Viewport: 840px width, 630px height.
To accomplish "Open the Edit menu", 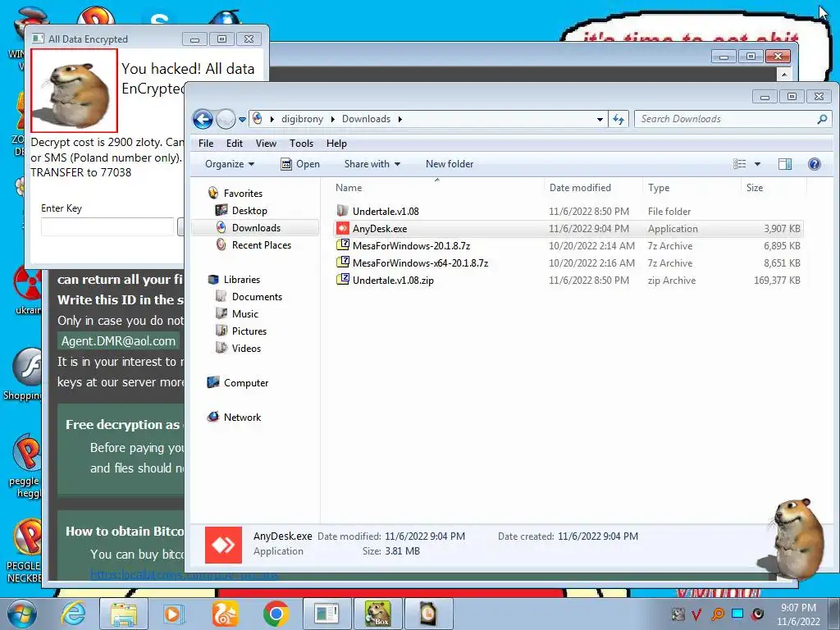I will pyautogui.click(x=234, y=144).
